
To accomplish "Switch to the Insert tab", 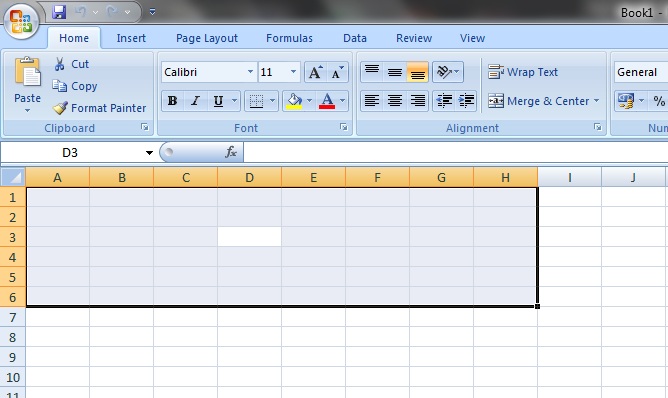I will tap(131, 38).
